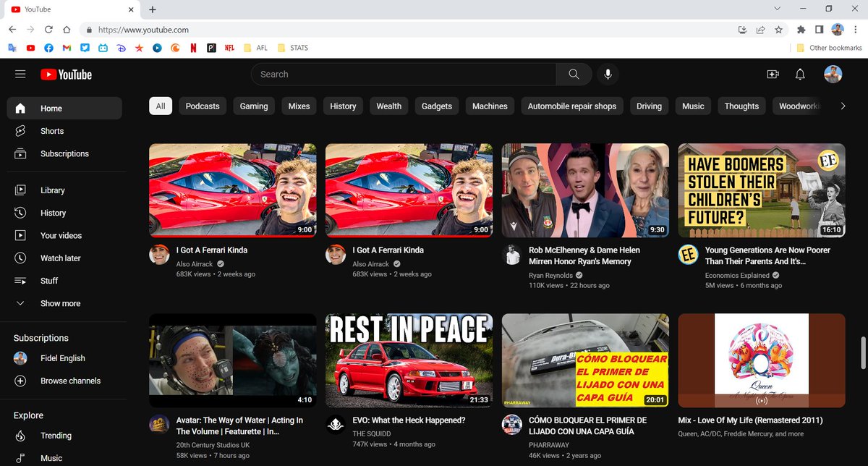The width and height of the screenshot is (868, 466).
Task: Select the Wealth category chip
Action: (x=388, y=106)
